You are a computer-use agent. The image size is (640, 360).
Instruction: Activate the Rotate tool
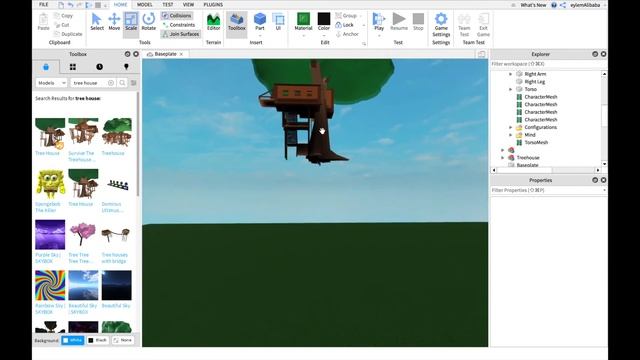tap(149, 22)
